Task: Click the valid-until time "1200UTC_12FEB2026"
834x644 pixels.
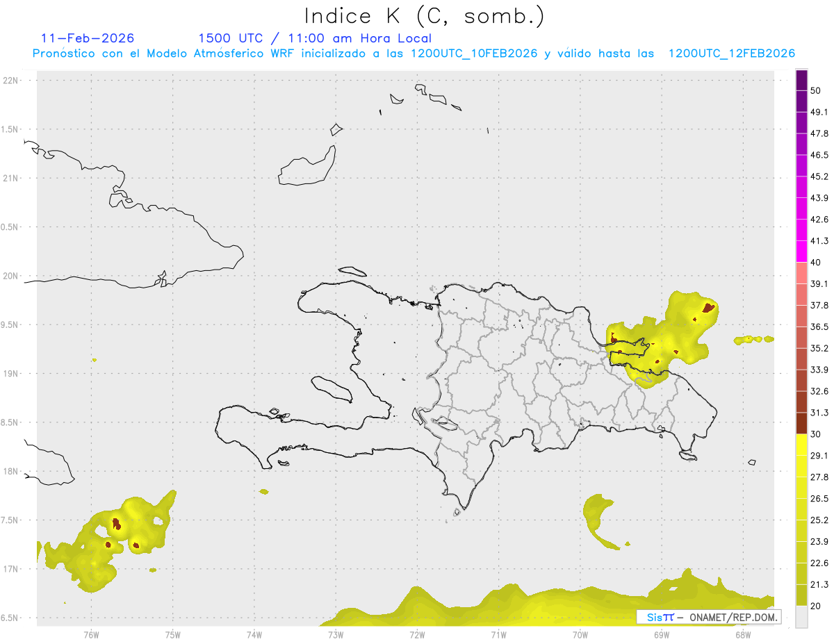Action: [731, 53]
